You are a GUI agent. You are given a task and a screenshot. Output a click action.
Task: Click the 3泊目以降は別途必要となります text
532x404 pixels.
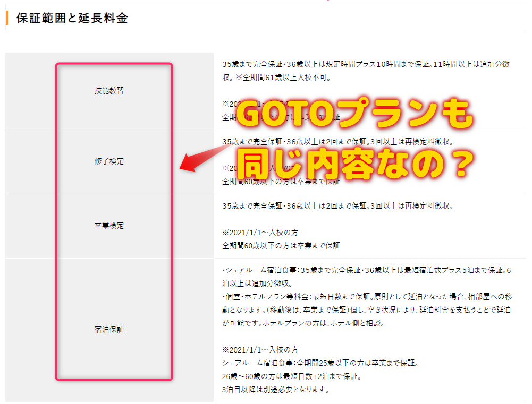pyautogui.click(x=276, y=390)
